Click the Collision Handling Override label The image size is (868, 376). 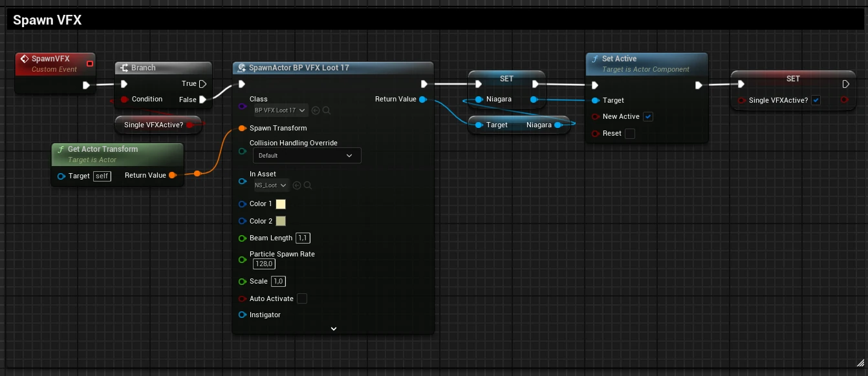[294, 143]
